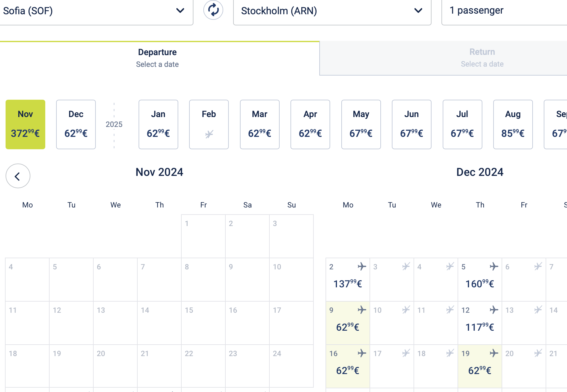Select the Departure date tab
The height and width of the screenshot is (392, 567).
[x=157, y=58]
